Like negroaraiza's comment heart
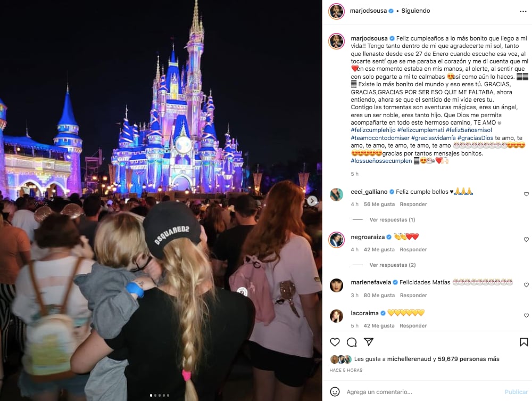 pyautogui.click(x=526, y=240)
